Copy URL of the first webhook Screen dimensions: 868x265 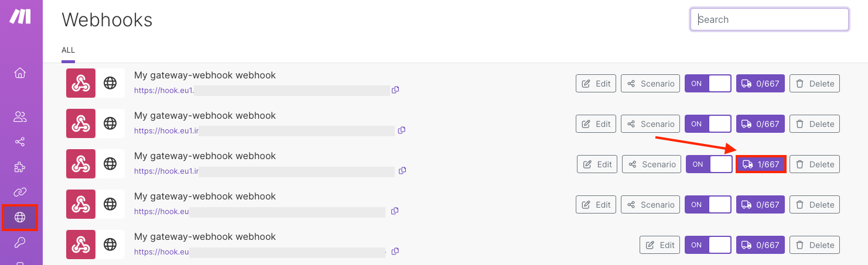tap(395, 90)
